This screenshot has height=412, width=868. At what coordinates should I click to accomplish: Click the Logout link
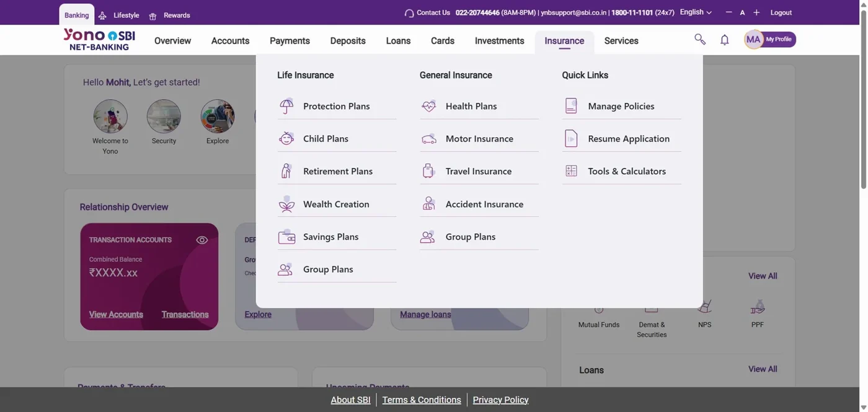(x=781, y=12)
